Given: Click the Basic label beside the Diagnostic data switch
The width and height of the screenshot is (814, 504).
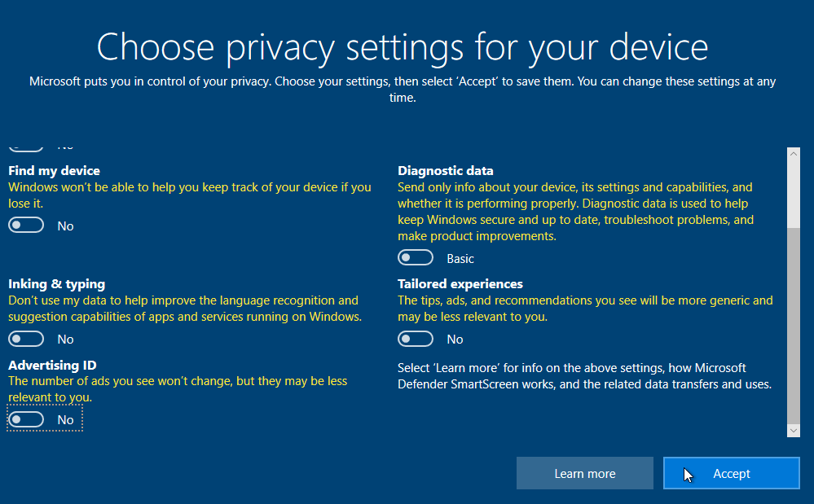Looking at the screenshot, I should pos(460,259).
